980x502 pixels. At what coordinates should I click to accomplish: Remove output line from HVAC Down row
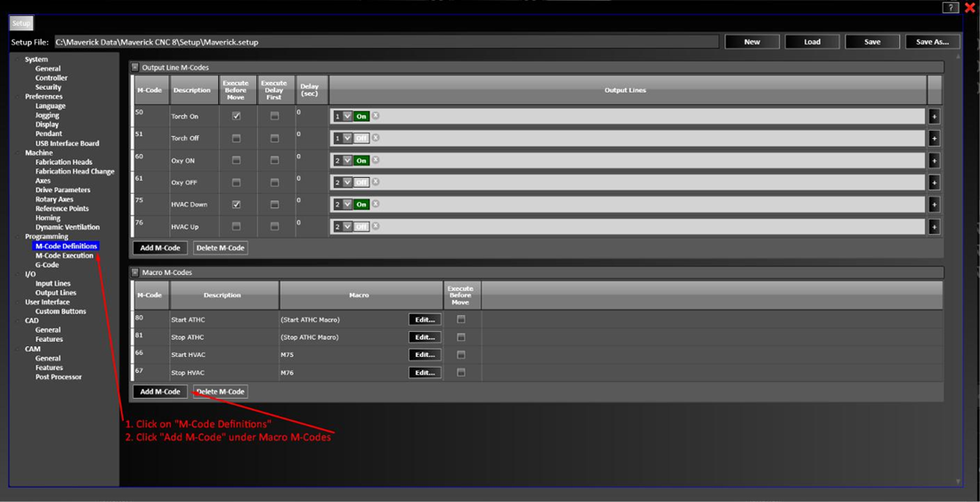(x=376, y=204)
